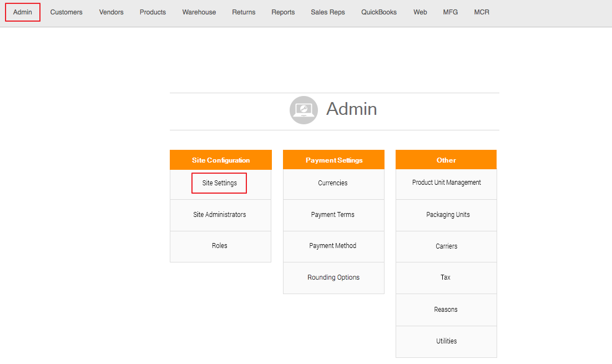This screenshot has height=364, width=612.
Task: Open the Customers menu
Action: click(x=66, y=12)
